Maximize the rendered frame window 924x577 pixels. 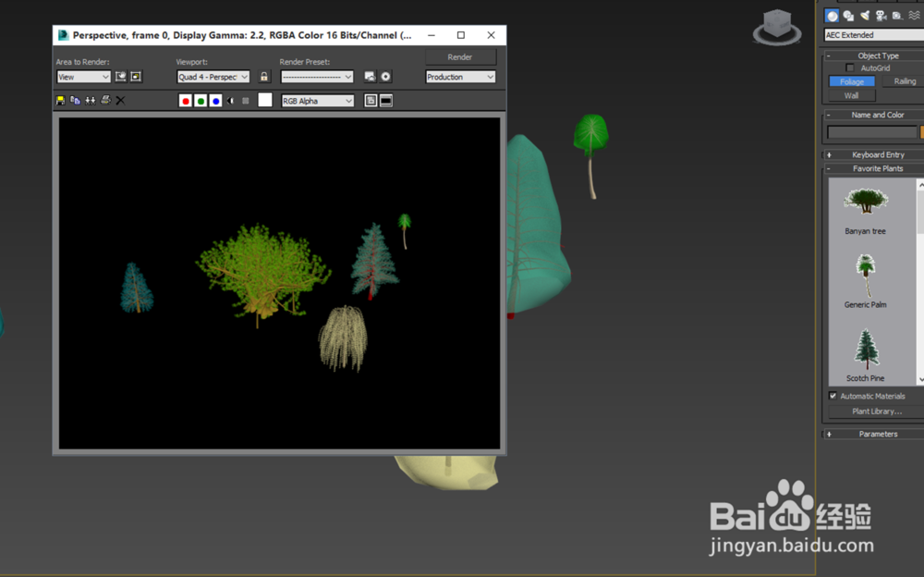[x=461, y=35]
